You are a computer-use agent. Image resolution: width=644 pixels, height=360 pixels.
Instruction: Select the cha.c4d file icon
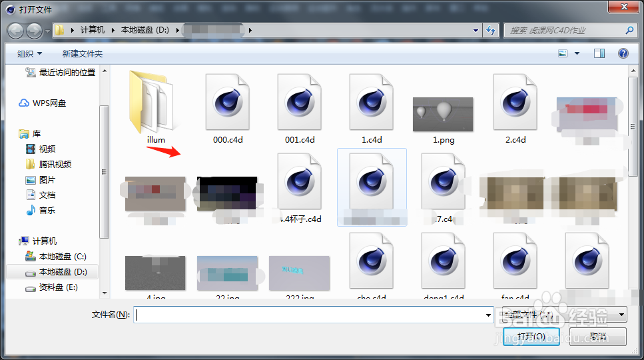point(372,261)
